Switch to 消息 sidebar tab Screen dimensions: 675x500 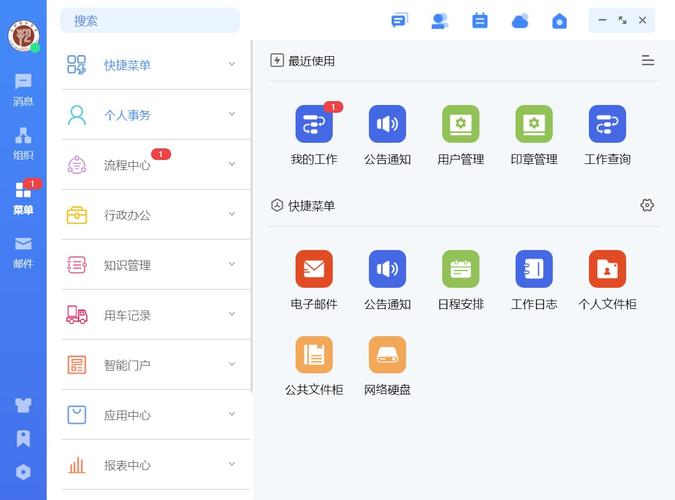(23, 89)
